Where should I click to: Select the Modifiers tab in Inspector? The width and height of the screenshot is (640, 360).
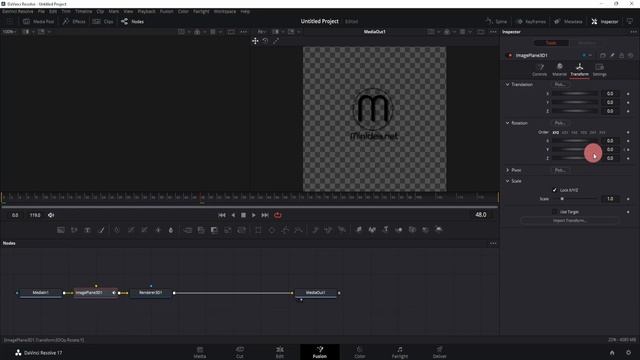pyautogui.click(x=587, y=43)
